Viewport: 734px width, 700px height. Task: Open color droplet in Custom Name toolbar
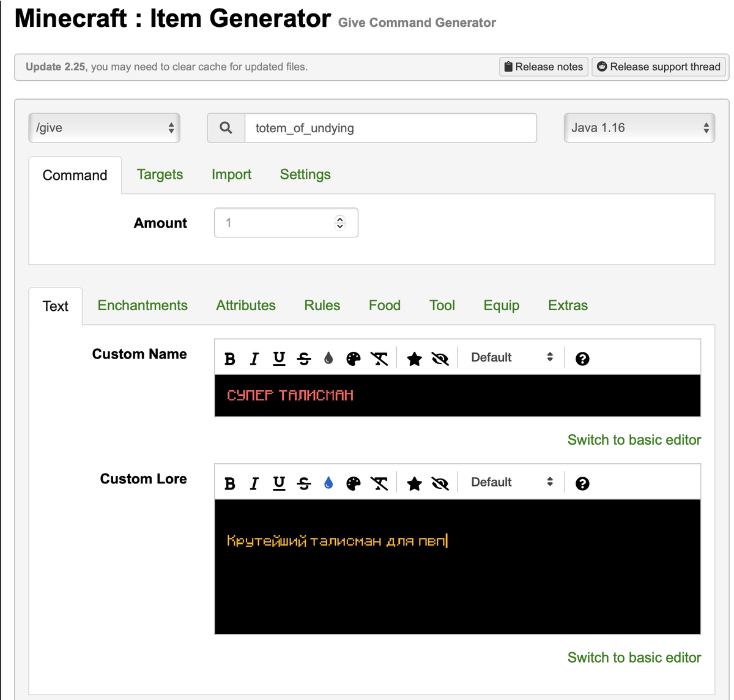328,359
